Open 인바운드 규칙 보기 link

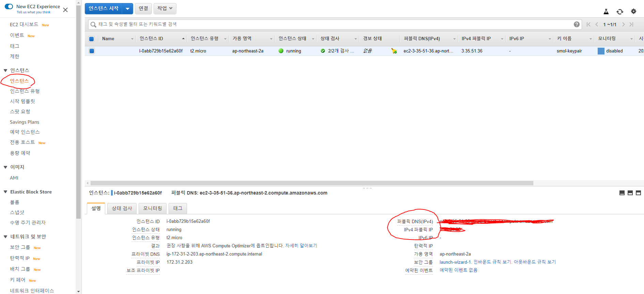[492, 262]
